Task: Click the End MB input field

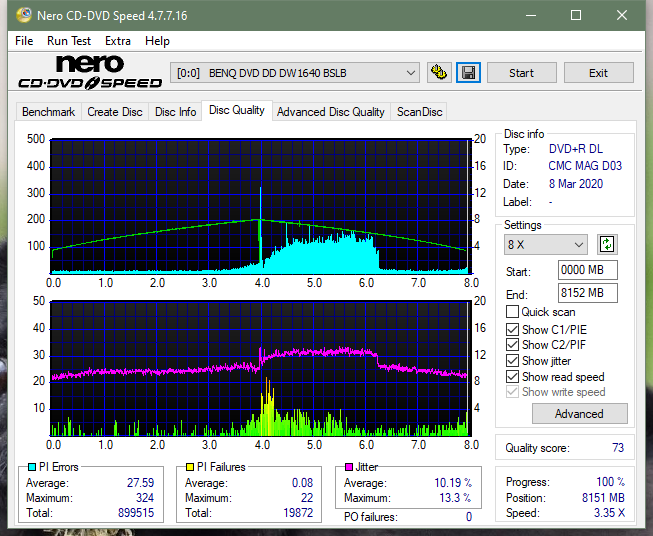Action: coord(588,293)
